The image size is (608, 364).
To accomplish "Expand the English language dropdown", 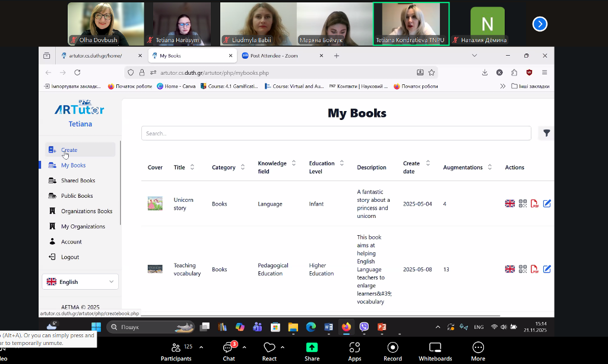I will click(80, 282).
